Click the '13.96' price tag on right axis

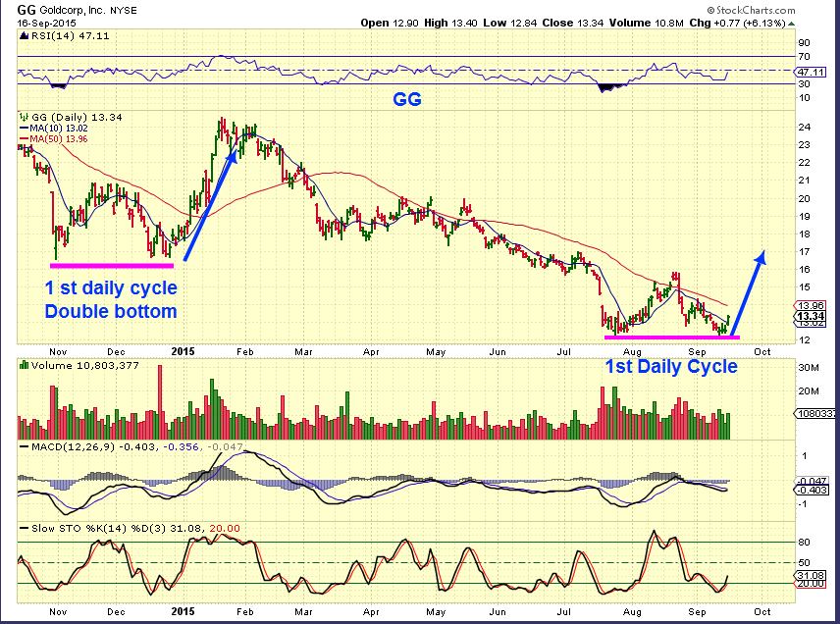(x=810, y=305)
